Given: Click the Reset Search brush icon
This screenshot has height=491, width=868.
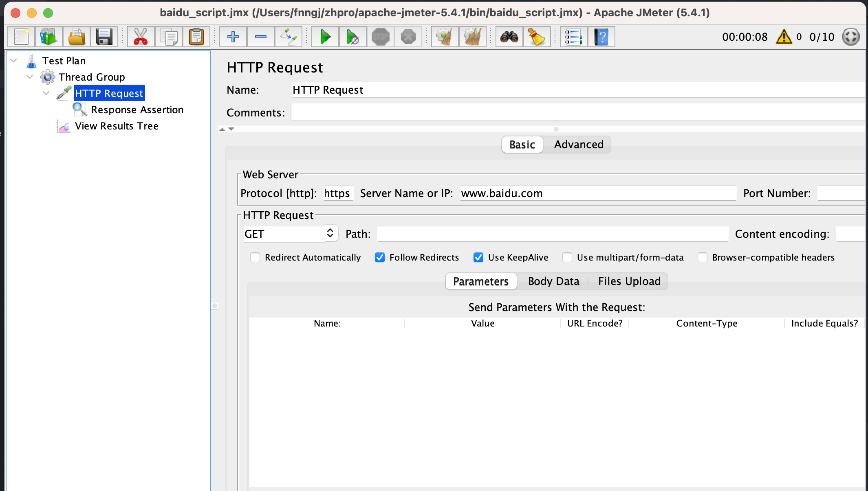Looking at the screenshot, I should coord(537,37).
